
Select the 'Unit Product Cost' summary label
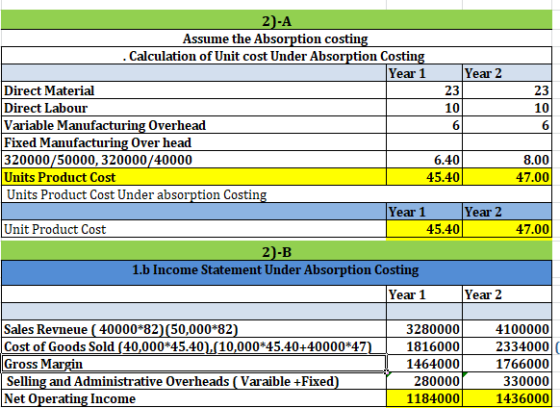(194, 229)
